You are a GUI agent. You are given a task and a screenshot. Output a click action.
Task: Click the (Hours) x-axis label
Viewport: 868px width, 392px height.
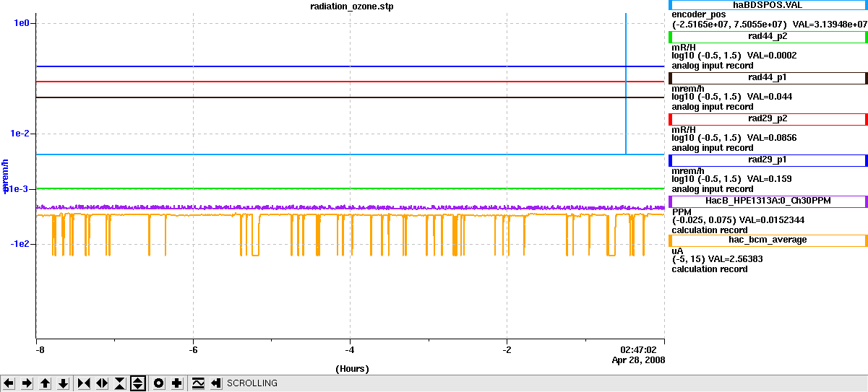tap(352, 369)
